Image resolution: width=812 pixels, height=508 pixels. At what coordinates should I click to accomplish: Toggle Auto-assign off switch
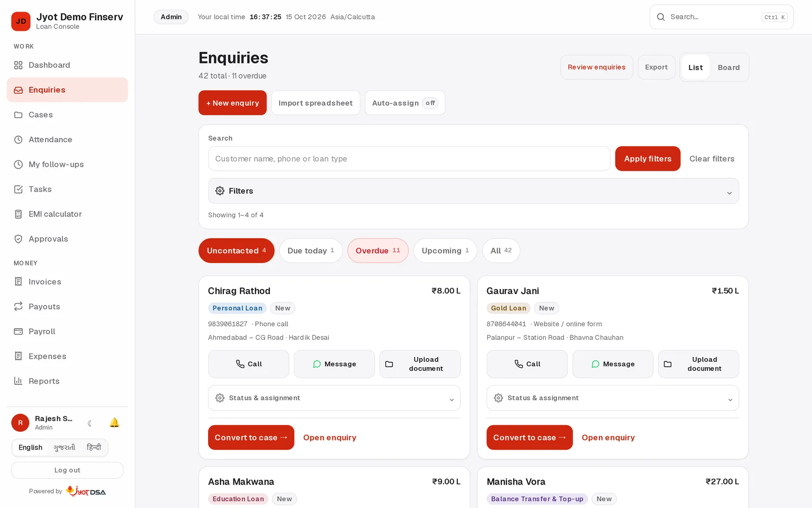point(405,103)
